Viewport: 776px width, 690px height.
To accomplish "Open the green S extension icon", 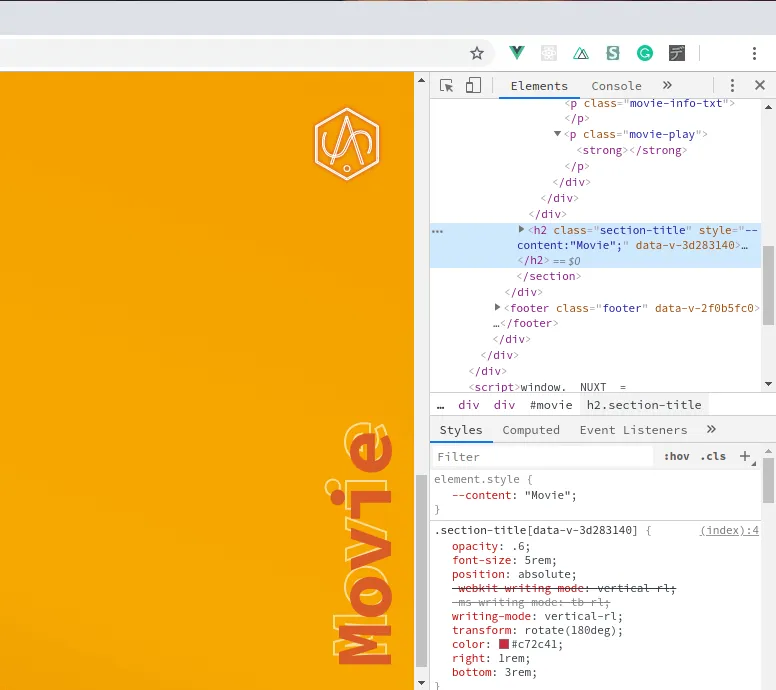I will click(x=613, y=53).
